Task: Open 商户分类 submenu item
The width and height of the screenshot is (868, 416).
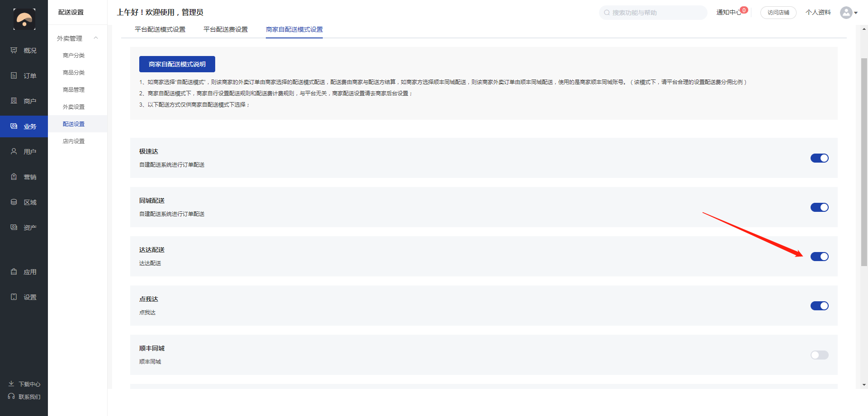Action: (74, 56)
